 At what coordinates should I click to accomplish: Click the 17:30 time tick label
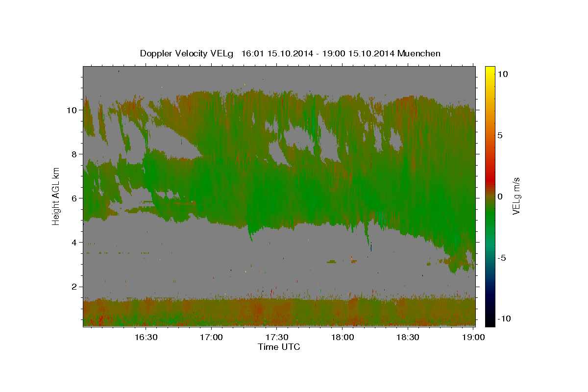(277, 338)
